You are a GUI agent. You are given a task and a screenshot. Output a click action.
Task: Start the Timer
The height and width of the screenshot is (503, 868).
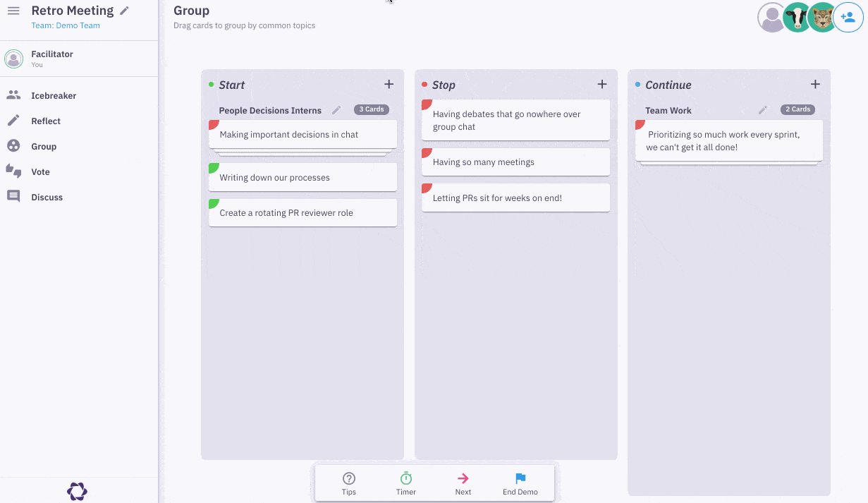click(x=406, y=483)
